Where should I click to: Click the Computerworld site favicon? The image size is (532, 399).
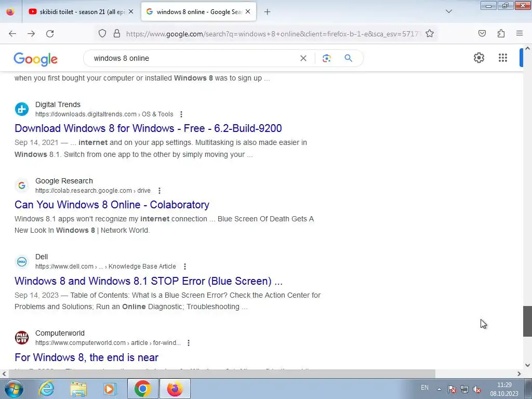click(x=22, y=338)
